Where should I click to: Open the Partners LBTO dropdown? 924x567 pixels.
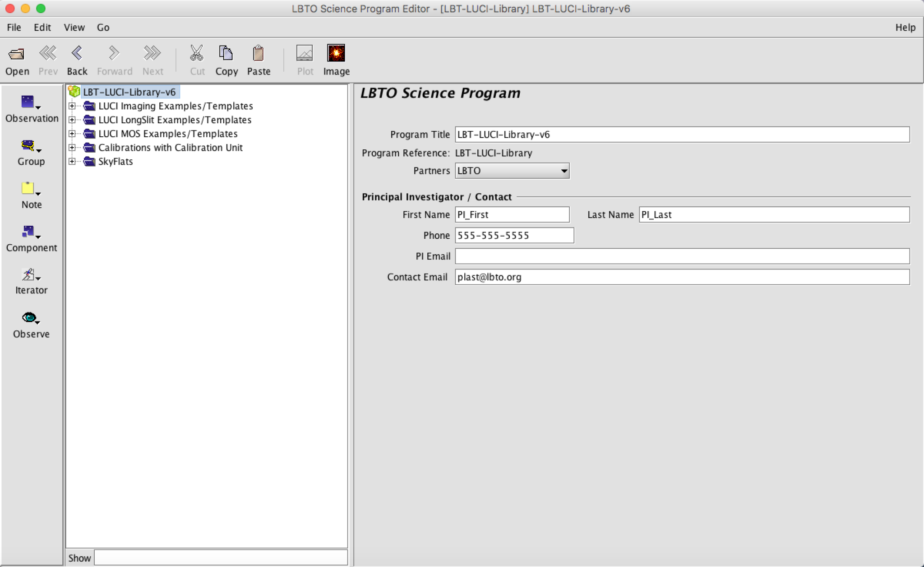pos(512,171)
